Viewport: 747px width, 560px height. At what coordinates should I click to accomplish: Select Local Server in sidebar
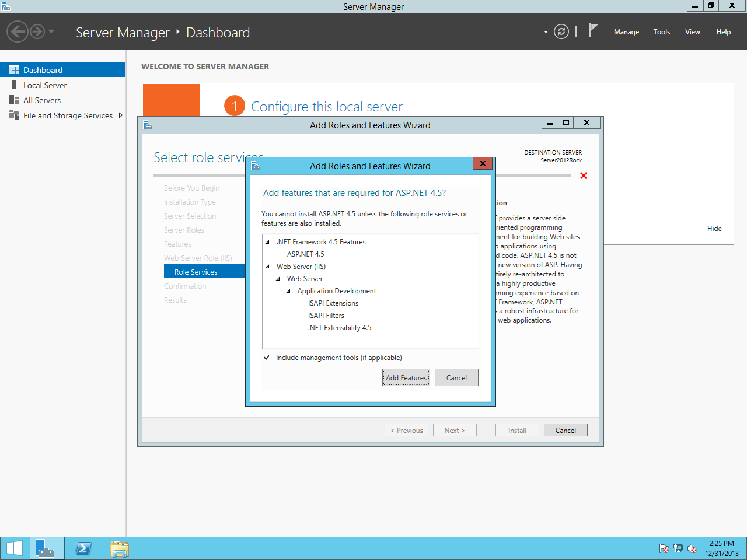[x=45, y=85]
